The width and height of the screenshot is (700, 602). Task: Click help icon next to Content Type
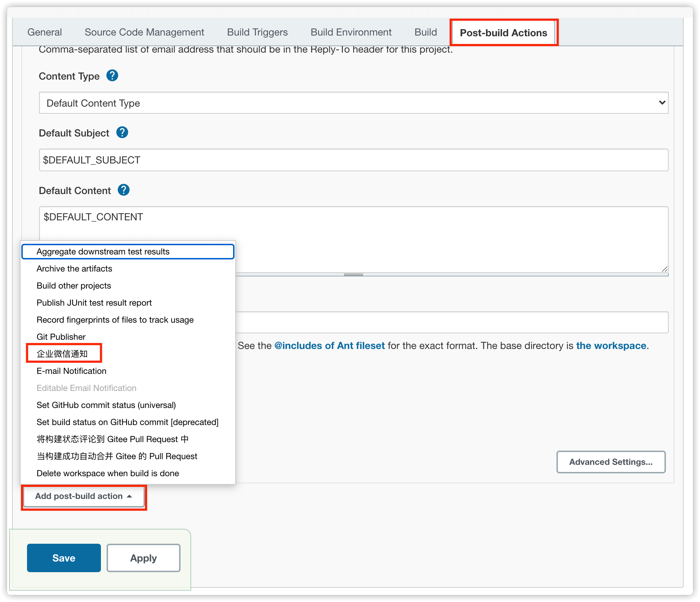point(112,76)
